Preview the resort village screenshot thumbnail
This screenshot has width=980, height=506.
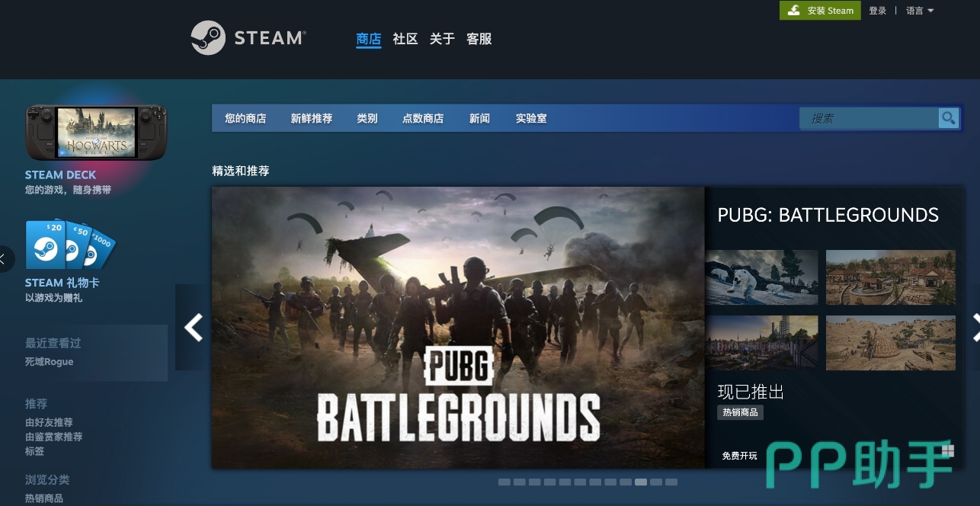pyautogui.click(x=891, y=277)
